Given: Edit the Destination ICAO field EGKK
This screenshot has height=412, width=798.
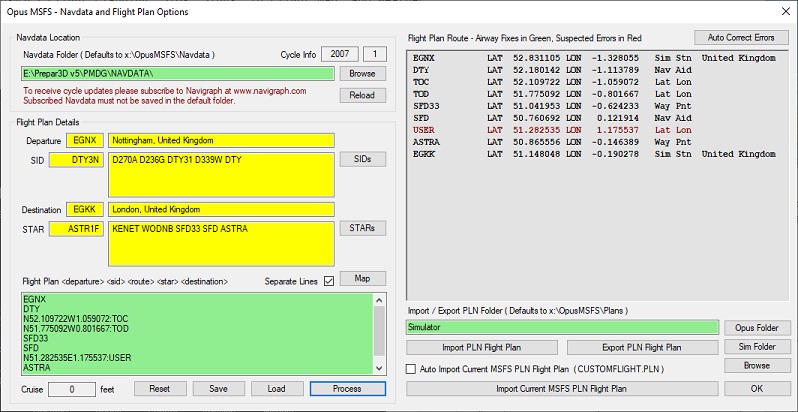Looking at the screenshot, I should [x=84, y=210].
